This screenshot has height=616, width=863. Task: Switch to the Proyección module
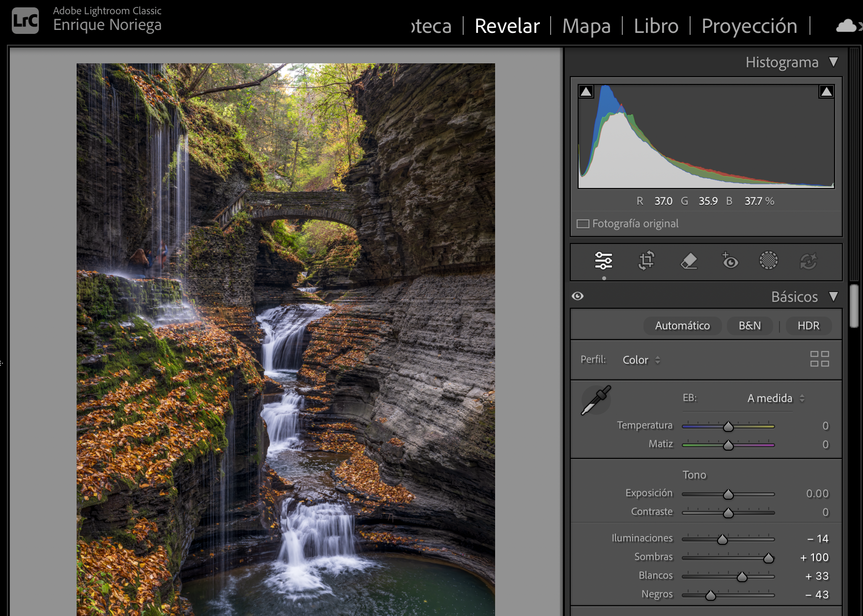tap(749, 26)
